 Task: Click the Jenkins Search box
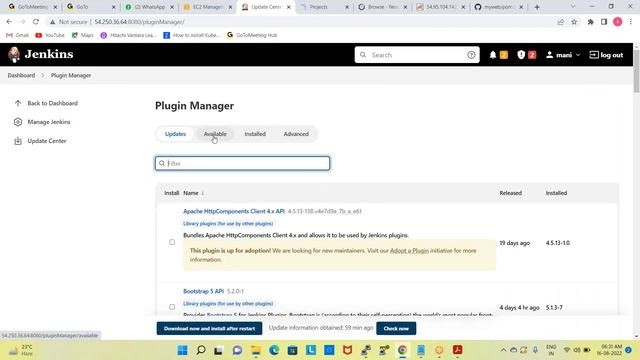pyautogui.click(x=417, y=55)
